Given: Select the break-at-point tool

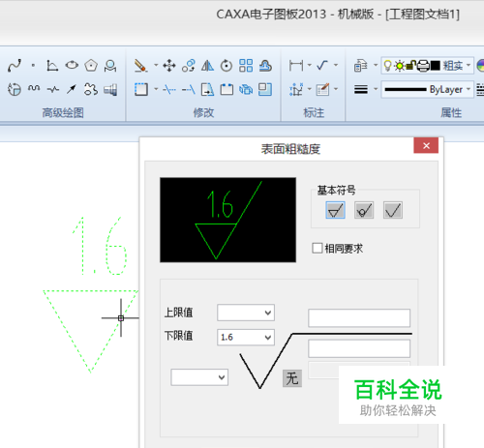Looking at the screenshot, I should point(169,89).
